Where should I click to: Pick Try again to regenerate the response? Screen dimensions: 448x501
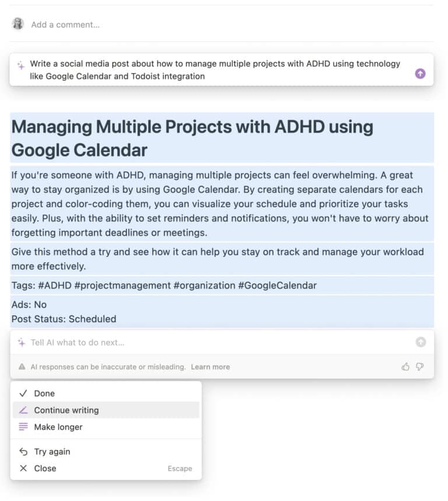pyautogui.click(x=52, y=451)
